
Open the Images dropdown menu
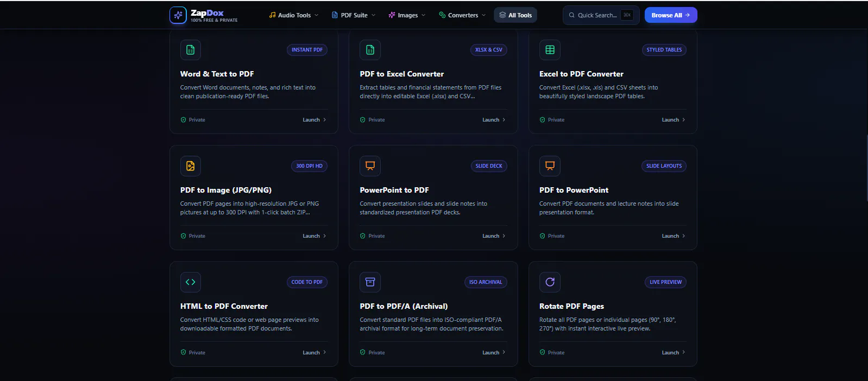tap(407, 15)
